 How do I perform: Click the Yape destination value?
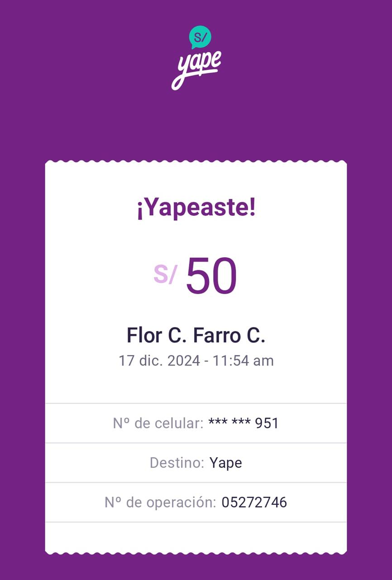pyautogui.click(x=226, y=463)
